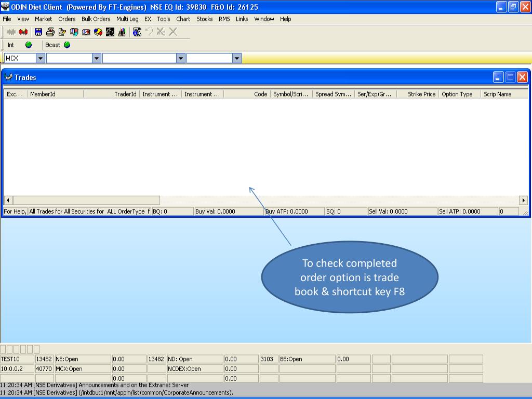Image resolution: width=532 pixels, height=399 pixels.
Task: Click the stacked documents toolbar icon
Action: pos(74,32)
